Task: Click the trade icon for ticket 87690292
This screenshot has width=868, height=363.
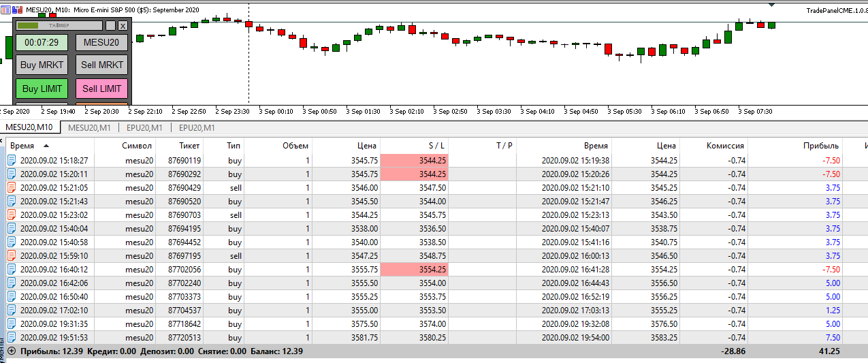Action: [x=12, y=174]
